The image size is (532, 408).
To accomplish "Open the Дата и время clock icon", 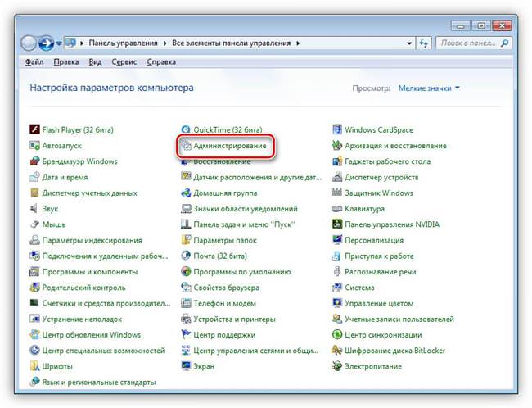I will point(34,177).
